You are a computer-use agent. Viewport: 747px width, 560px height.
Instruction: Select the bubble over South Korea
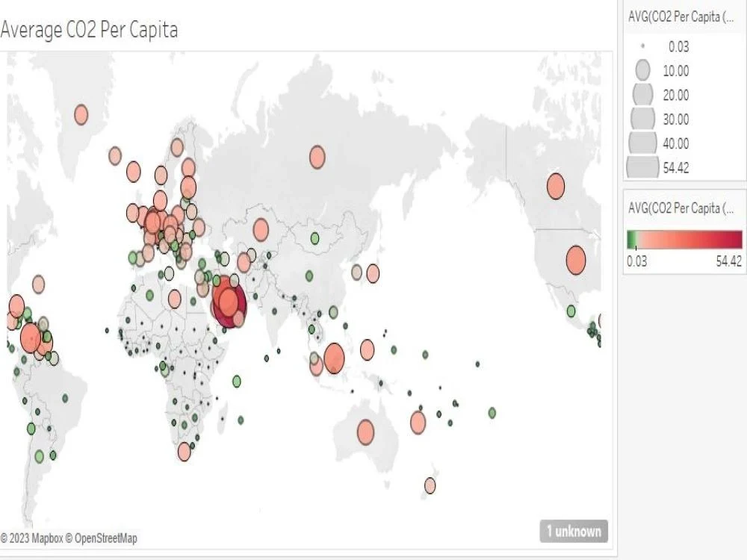[356, 272]
